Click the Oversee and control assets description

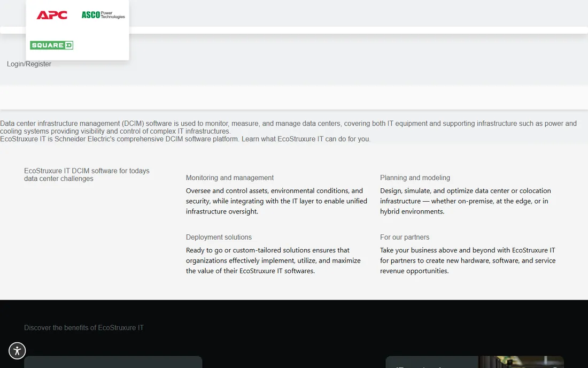click(276, 201)
